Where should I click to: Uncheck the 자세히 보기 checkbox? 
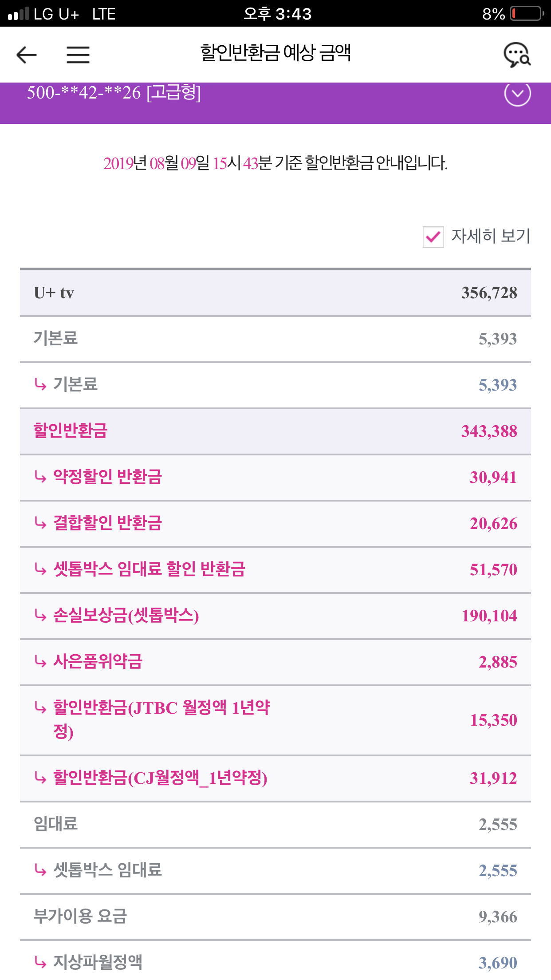pos(433,237)
